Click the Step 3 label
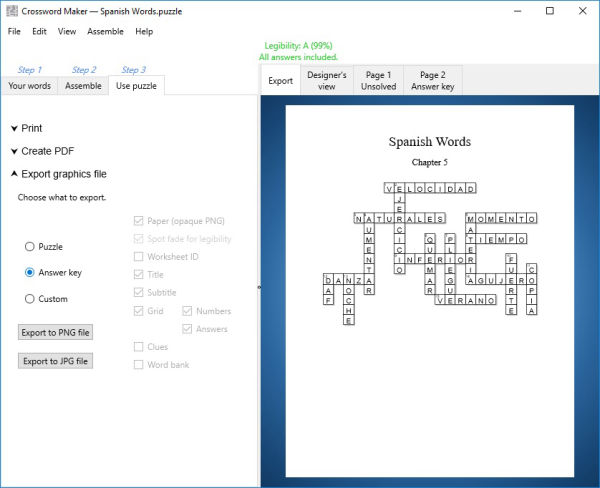The width and height of the screenshot is (600, 488). tap(134, 70)
